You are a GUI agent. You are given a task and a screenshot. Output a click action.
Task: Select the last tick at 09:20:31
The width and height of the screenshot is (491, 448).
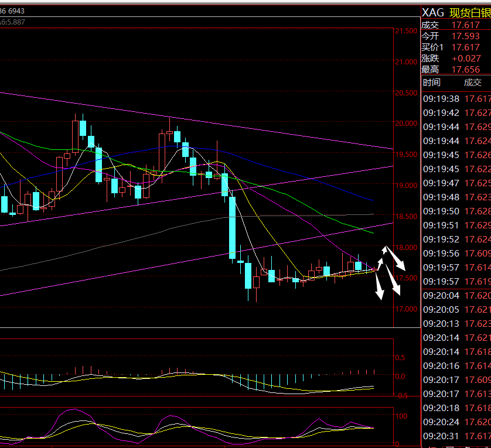456,436
